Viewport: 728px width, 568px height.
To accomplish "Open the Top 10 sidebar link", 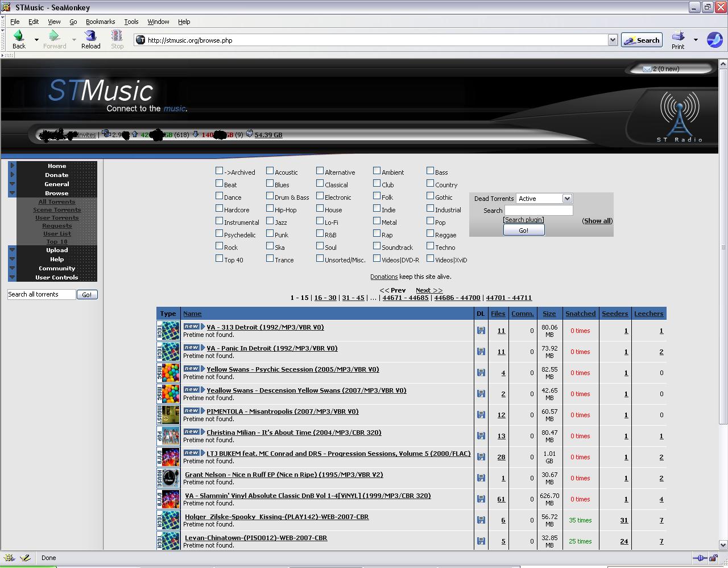I will click(57, 242).
